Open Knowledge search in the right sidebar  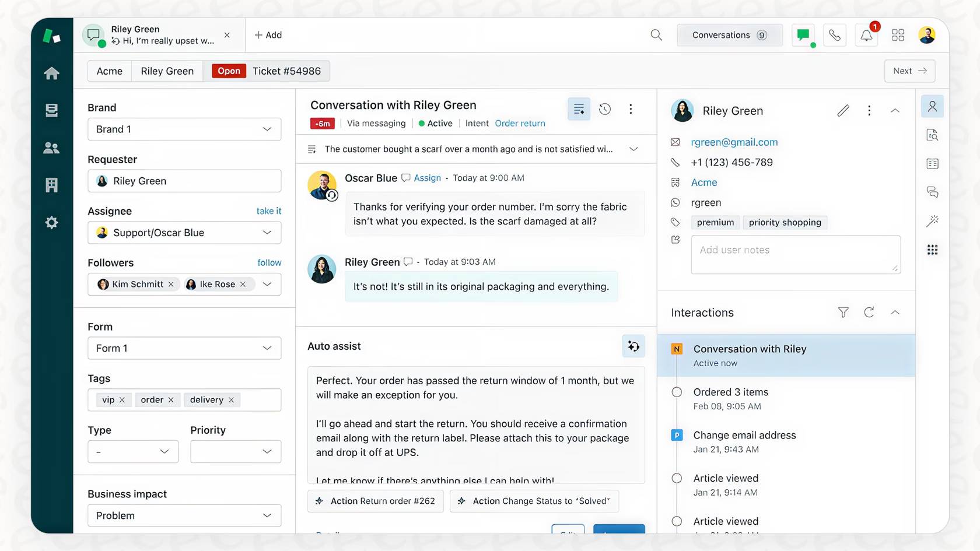(x=932, y=135)
